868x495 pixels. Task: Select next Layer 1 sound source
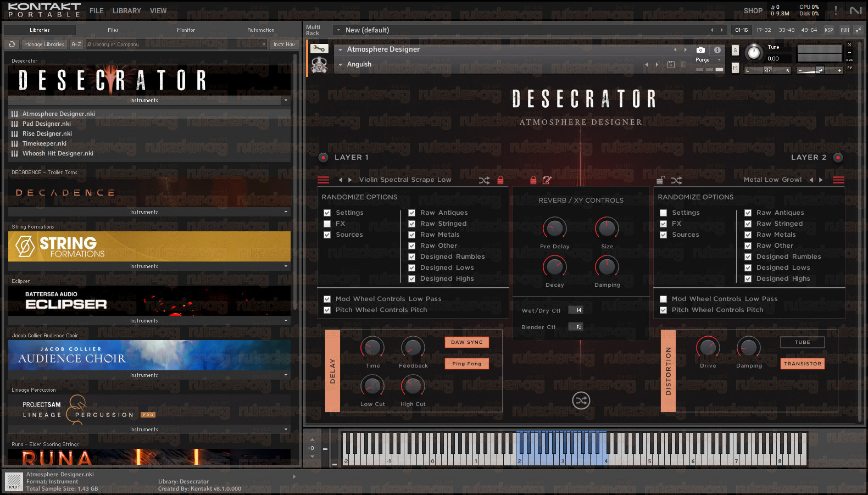point(350,180)
